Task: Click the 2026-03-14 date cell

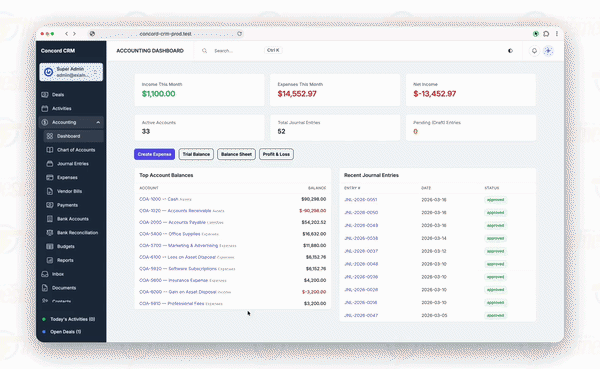Action: tap(434, 238)
